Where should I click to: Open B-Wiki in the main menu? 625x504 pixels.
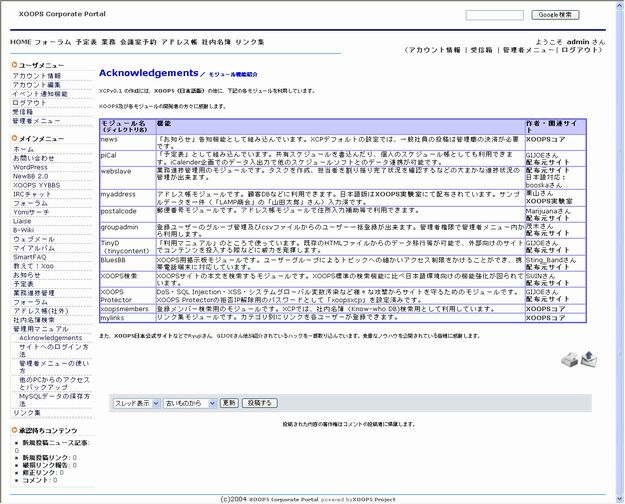click(x=24, y=230)
